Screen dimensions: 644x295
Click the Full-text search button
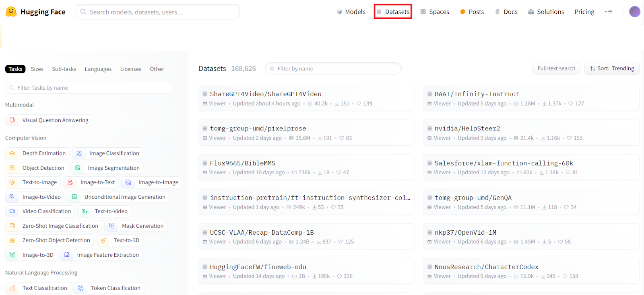click(556, 68)
